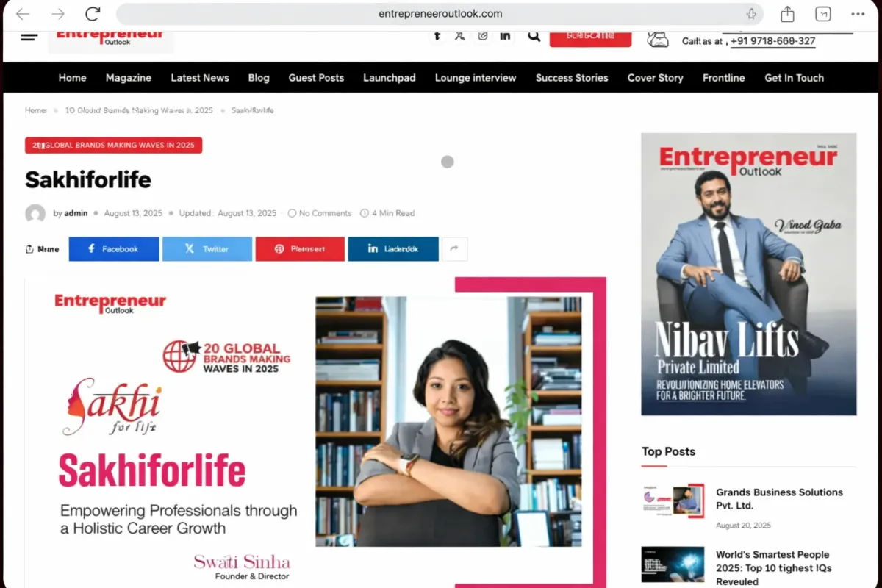The width and height of the screenshot is (882, 588).
Task: Open the LinkedIn icon in header
Action: pos(506,35)
